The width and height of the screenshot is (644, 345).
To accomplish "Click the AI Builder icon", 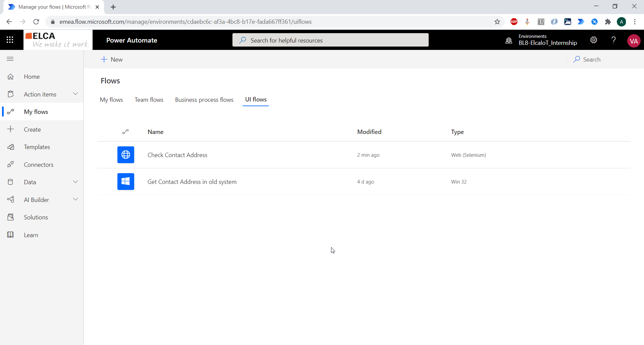I will 11,200.
